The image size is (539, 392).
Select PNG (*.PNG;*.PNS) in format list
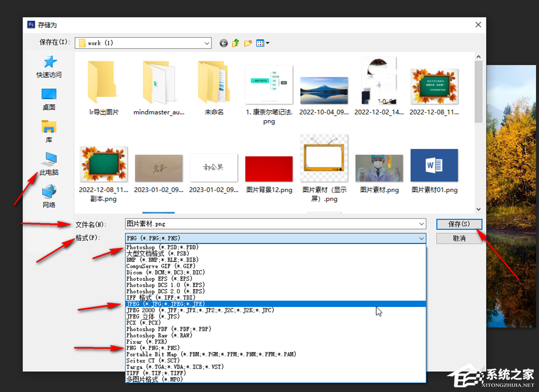tap(276, 348)
